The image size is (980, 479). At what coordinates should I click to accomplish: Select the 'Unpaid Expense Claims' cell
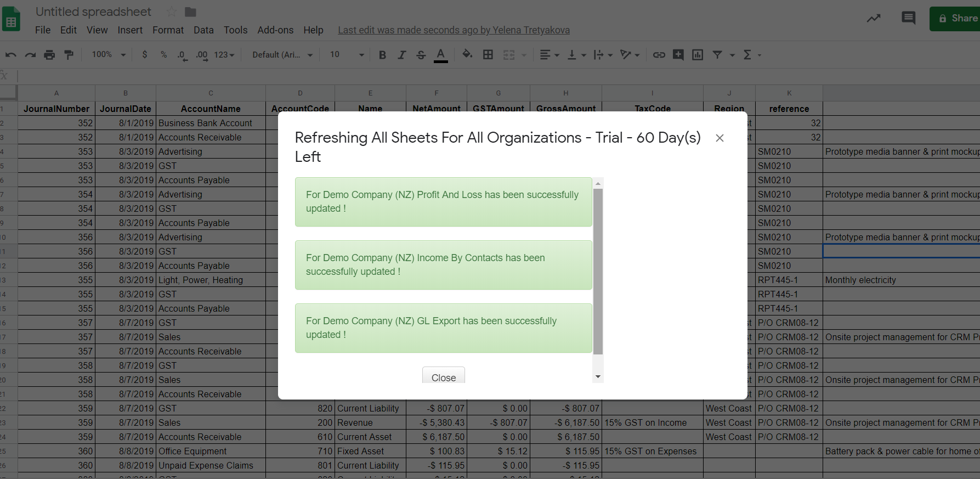click(x=211, y=465)
